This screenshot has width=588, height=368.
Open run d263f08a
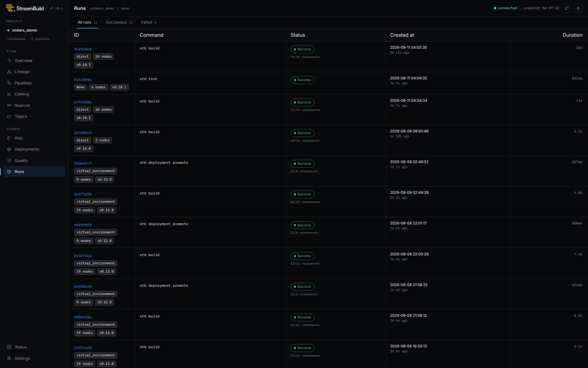[x=83, y=80]
